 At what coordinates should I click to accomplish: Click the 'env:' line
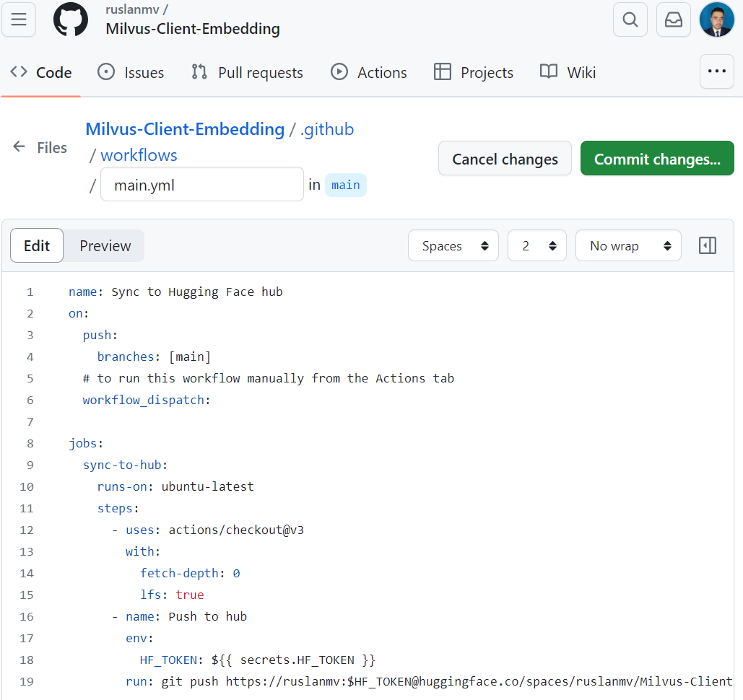pyautogui.click(x=139, y=639)
